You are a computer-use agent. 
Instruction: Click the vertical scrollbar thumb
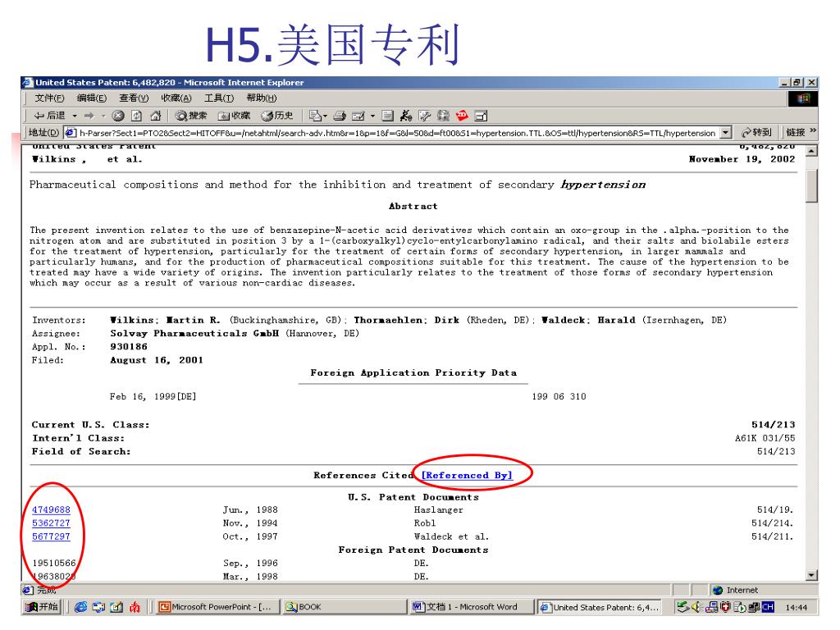pos(811,186)
